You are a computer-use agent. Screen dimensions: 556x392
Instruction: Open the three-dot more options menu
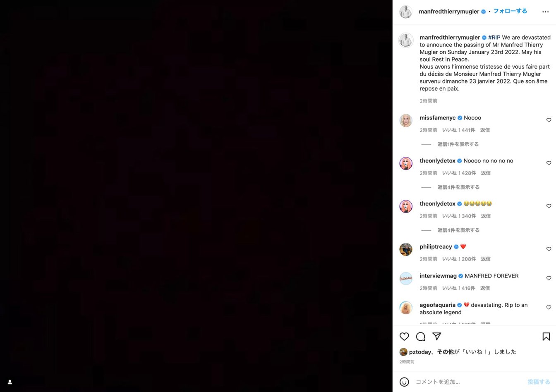pyautogui.click(x=545, y=12)
